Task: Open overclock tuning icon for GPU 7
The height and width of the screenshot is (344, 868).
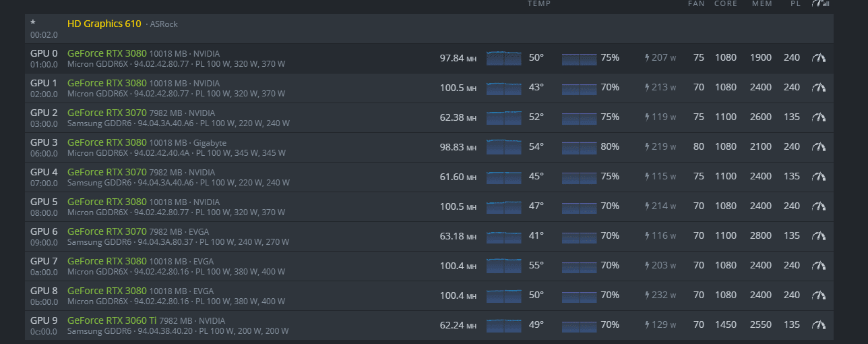Action: point(819,266)
